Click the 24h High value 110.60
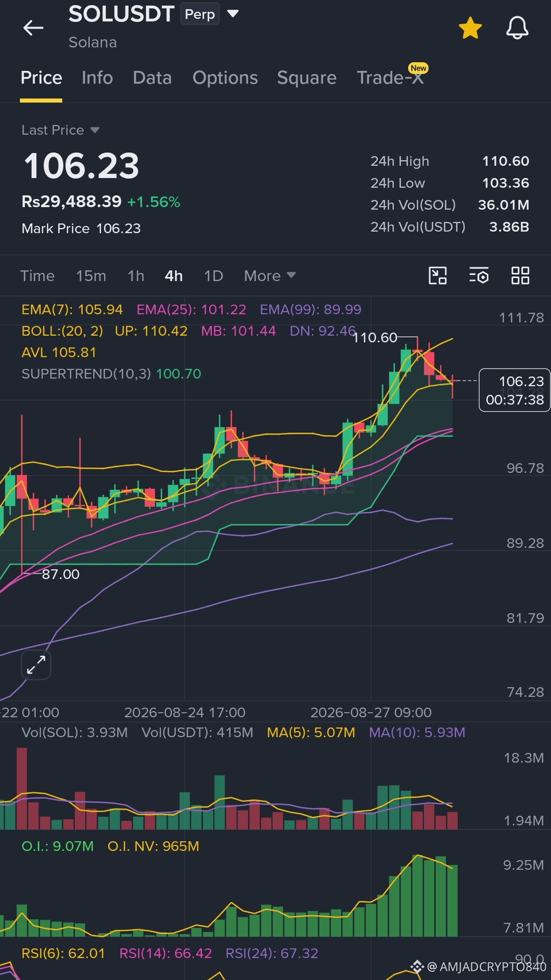This screenshot has width=551, height=980. pyautogui.click(x=506, y=161)
